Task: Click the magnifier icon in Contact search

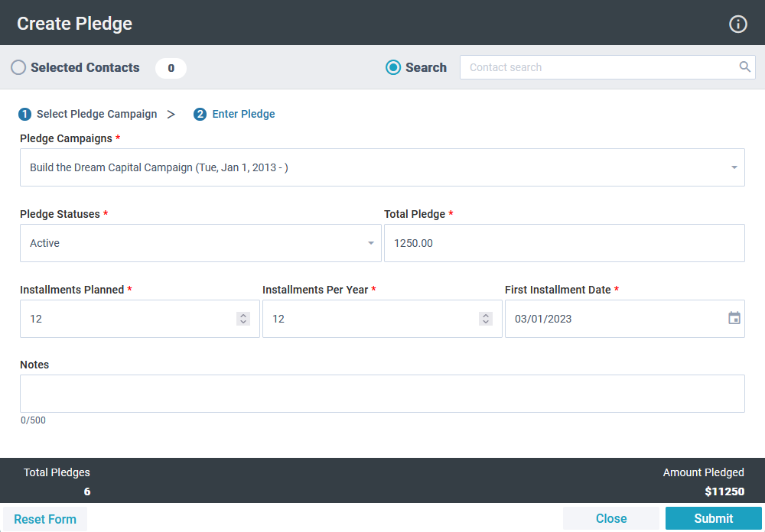Action: [x=744, y=66]
